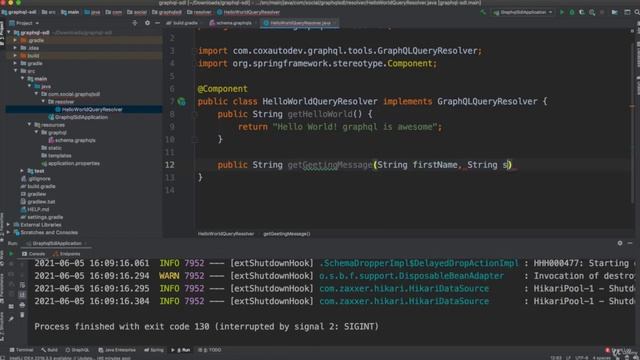Click HelloWorldQueryResolver editor breadcrumb at bottom
The height and width of the screenshot is (360, 640).
click(226, 234)
